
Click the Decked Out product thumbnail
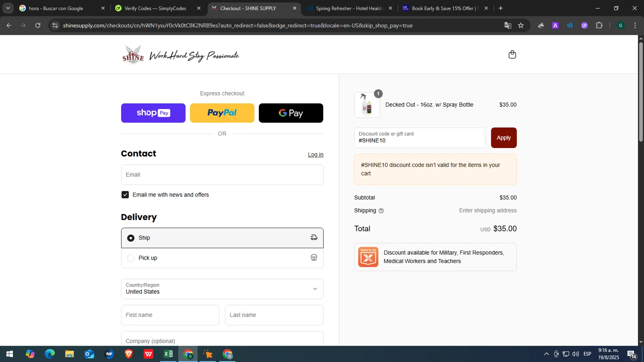(x=367, y=105)
